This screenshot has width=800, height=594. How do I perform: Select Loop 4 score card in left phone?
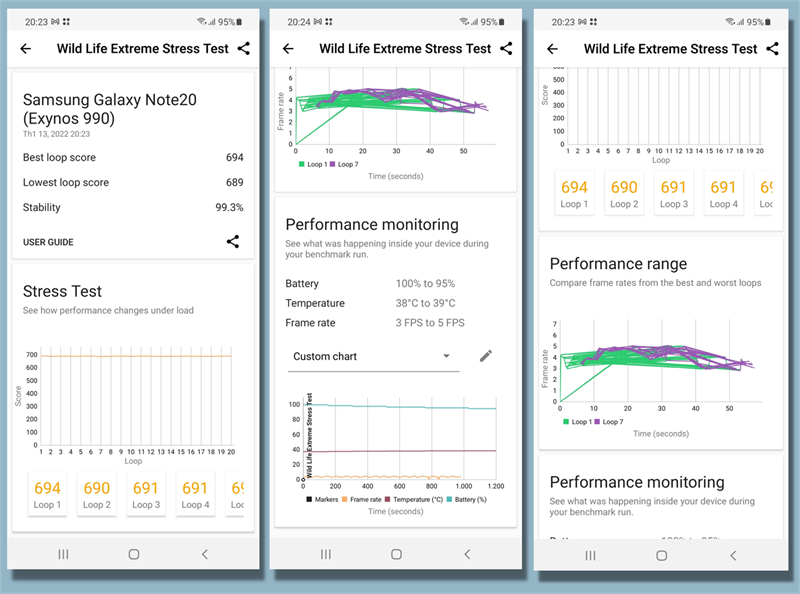[x=195, y=494]
